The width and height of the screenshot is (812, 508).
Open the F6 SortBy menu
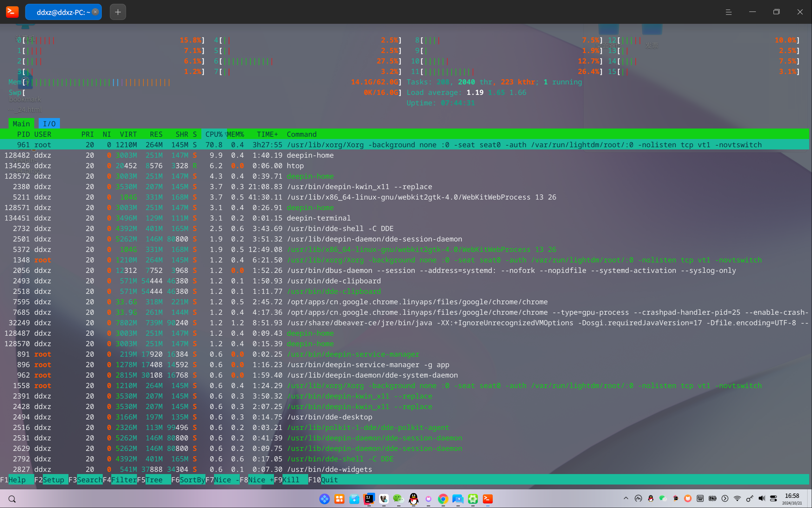click(188, 479)
